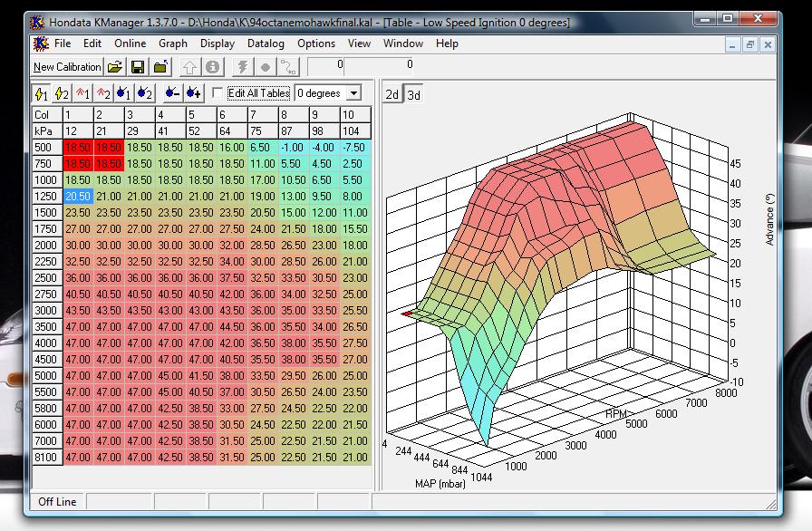
Task: Minimize the inner table window
Action: [732, 45]
